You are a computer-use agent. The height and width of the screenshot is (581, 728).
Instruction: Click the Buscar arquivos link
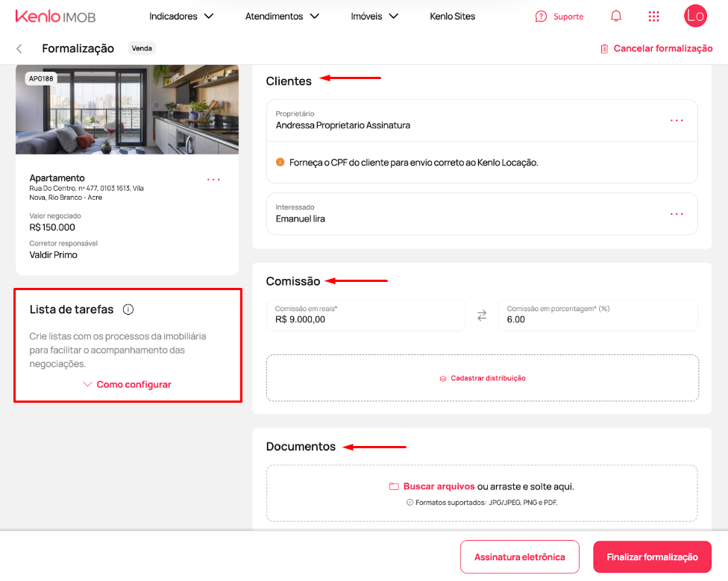439,486
